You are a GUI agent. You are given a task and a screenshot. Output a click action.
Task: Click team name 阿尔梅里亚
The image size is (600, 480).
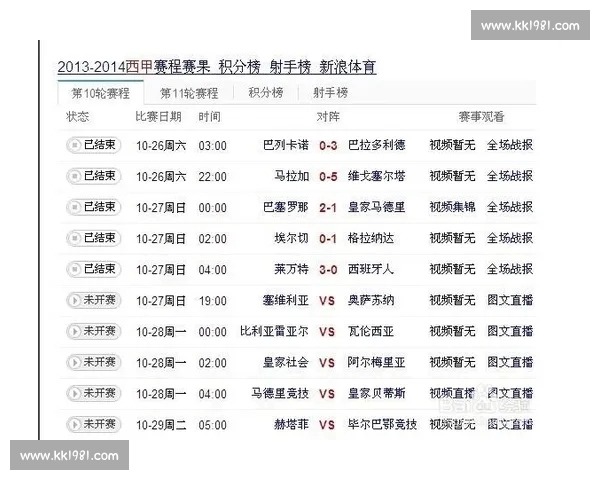[377, 362]
